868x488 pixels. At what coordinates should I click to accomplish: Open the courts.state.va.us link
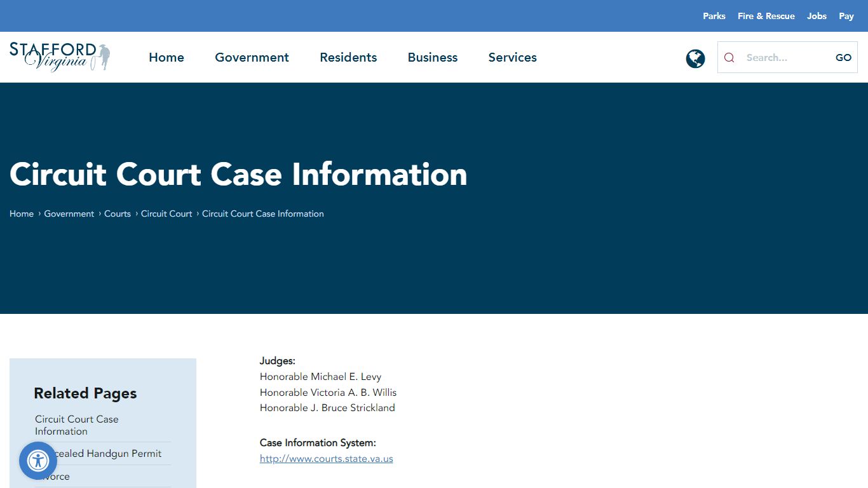click(x=327, y=459)
